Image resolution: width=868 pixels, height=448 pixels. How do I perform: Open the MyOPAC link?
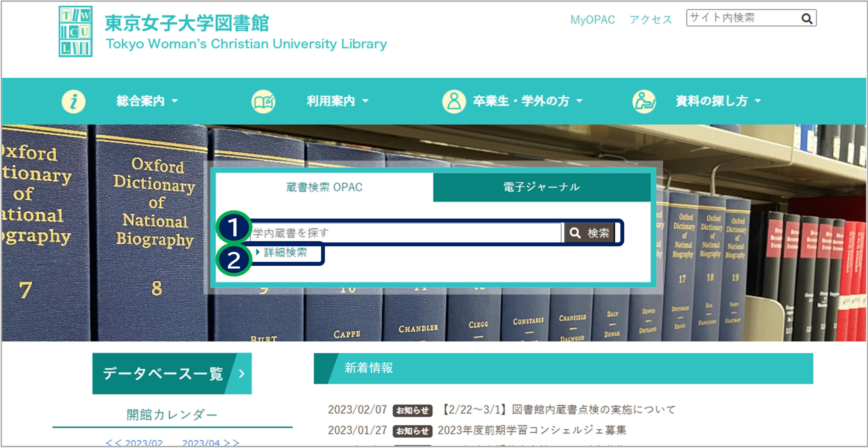[x=592, y=20]
